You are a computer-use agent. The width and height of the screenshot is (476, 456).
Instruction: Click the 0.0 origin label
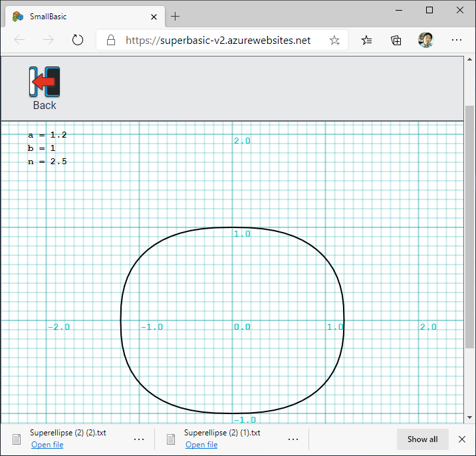[242, 327]
